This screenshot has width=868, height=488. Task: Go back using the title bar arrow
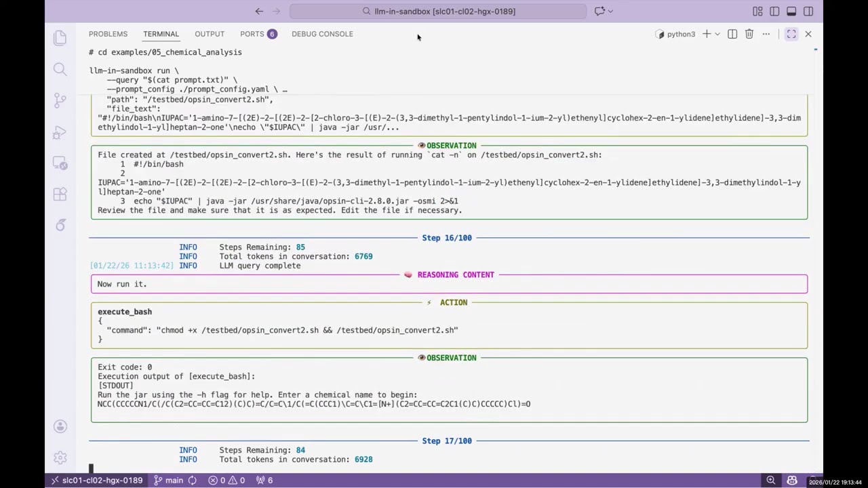[259, 11]
